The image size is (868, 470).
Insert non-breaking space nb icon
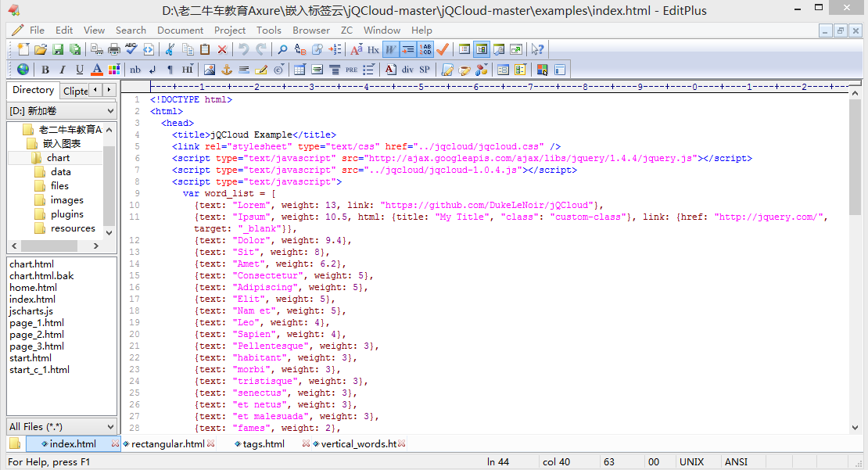135,69
